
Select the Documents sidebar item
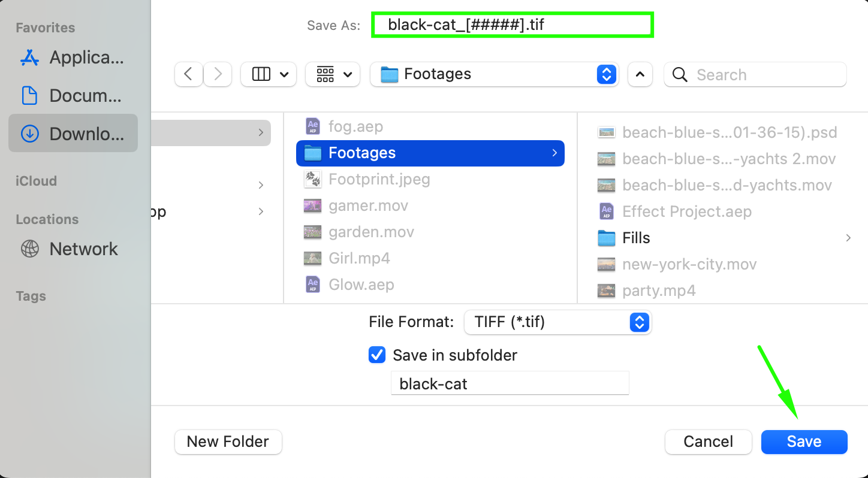[73, 96]
